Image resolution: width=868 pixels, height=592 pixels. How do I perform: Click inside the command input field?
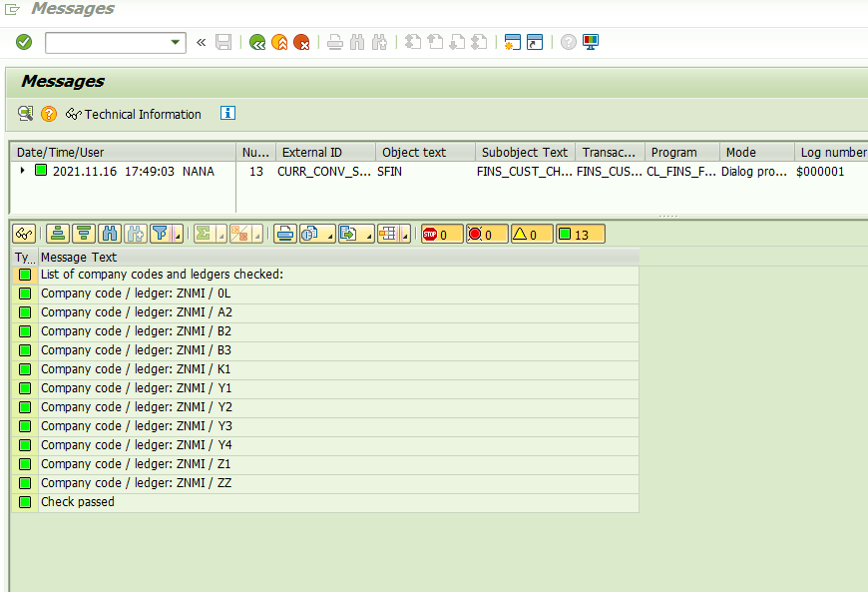point(106,42)
